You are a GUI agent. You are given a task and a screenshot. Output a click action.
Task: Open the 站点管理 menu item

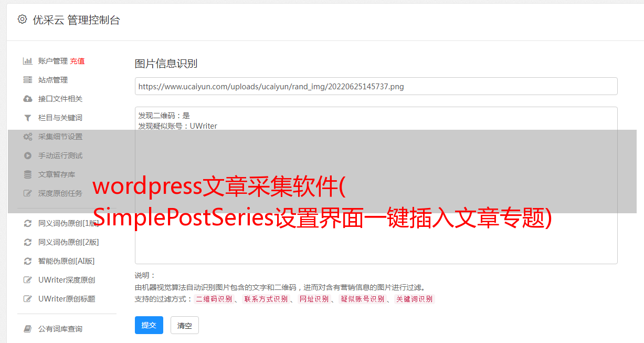(x=53, y=80)
